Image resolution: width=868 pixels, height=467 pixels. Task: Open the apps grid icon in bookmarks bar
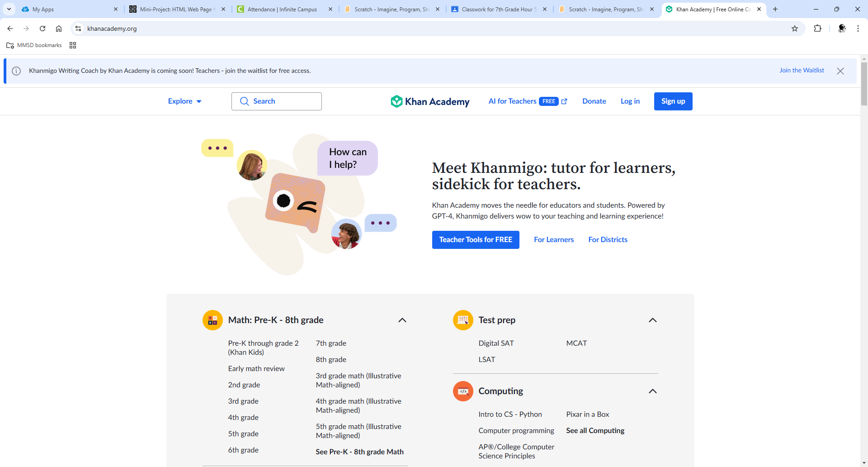73,45
